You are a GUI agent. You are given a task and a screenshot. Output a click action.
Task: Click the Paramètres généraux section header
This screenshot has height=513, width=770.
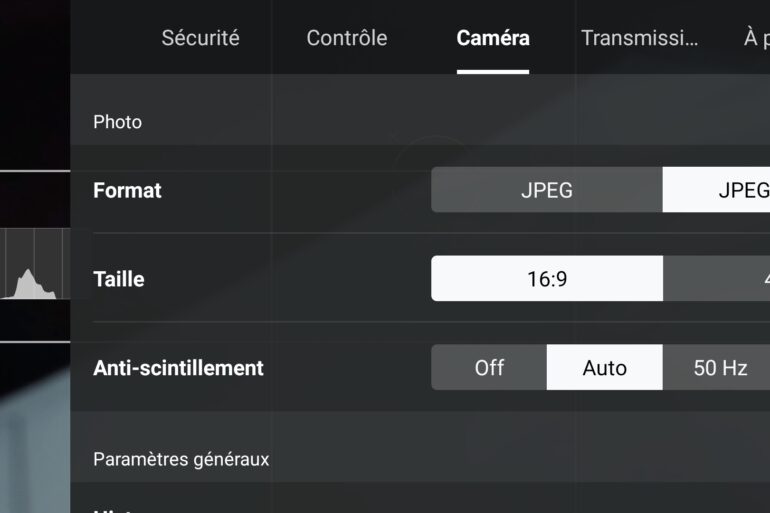coord(181,459)
